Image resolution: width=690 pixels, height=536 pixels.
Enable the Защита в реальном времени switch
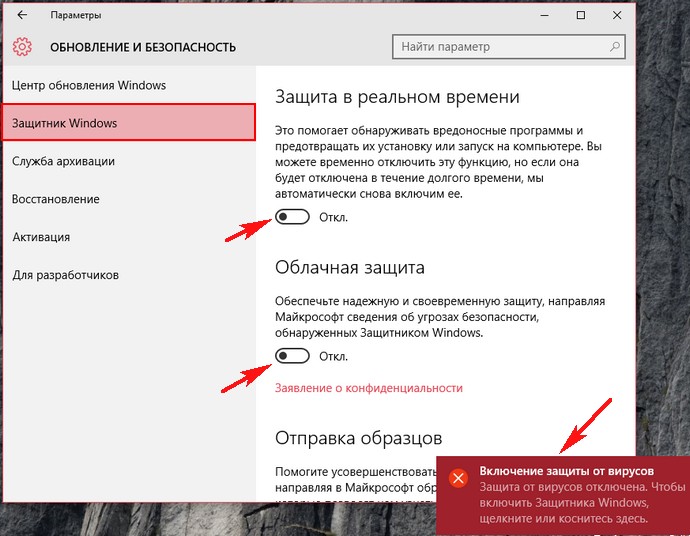(x=292, y=217)
